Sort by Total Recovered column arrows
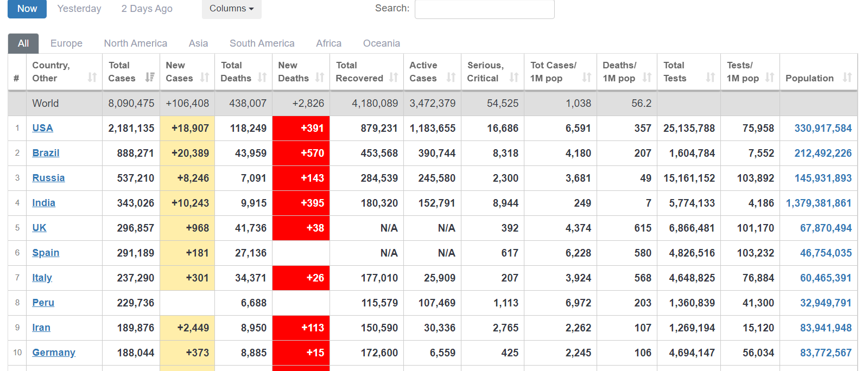 (394, 78)
